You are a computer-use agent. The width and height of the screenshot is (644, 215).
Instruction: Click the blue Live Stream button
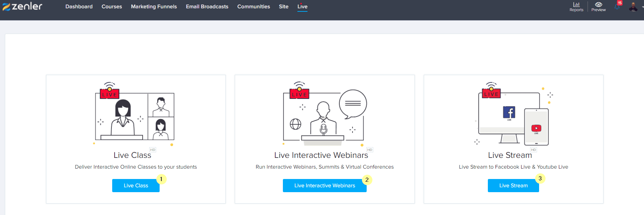pyautogui.click(x=513, y=186)
